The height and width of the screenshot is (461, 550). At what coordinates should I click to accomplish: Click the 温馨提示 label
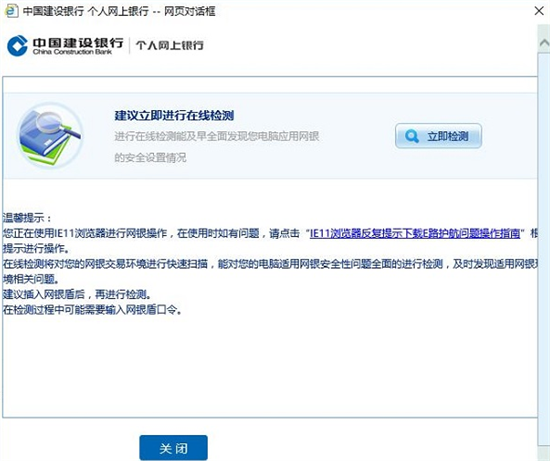[27, 218]
